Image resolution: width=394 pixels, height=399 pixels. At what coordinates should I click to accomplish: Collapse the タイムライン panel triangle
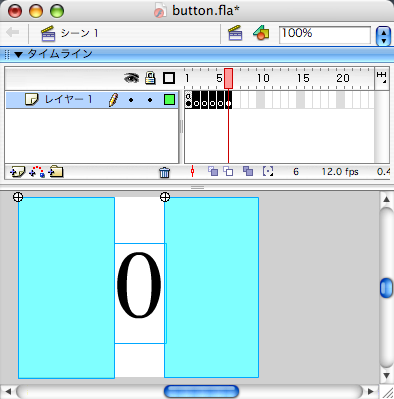click(x=18, y=54)
